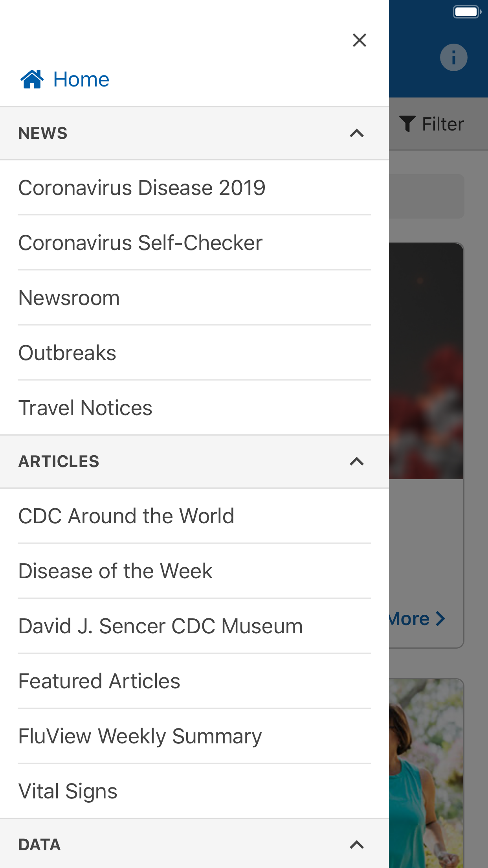Collapse the DATA section chevron

click(x=356, y=844)
